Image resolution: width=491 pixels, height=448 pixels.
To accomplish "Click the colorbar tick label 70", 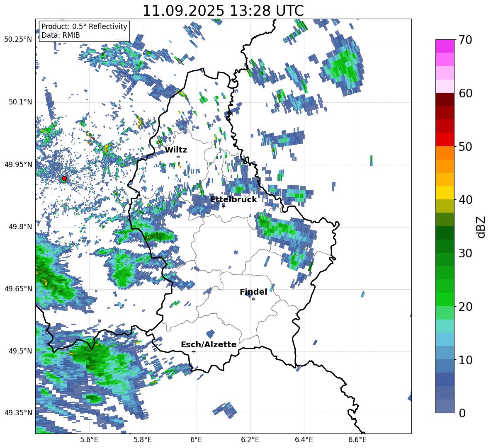I will 465,40.
